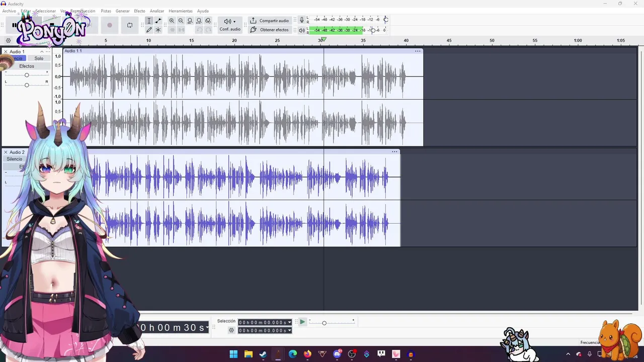644x362 pixels.
Task: Click the green playhead marker on the ruler
Action: pyautogui.click(x=324, y=39)
